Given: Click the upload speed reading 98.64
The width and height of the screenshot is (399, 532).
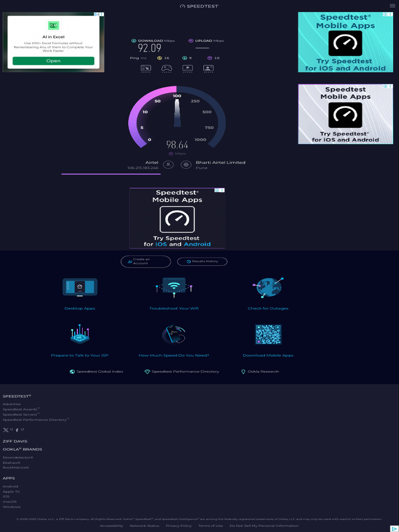Looking at the screenshot, I should click(177, 145).
